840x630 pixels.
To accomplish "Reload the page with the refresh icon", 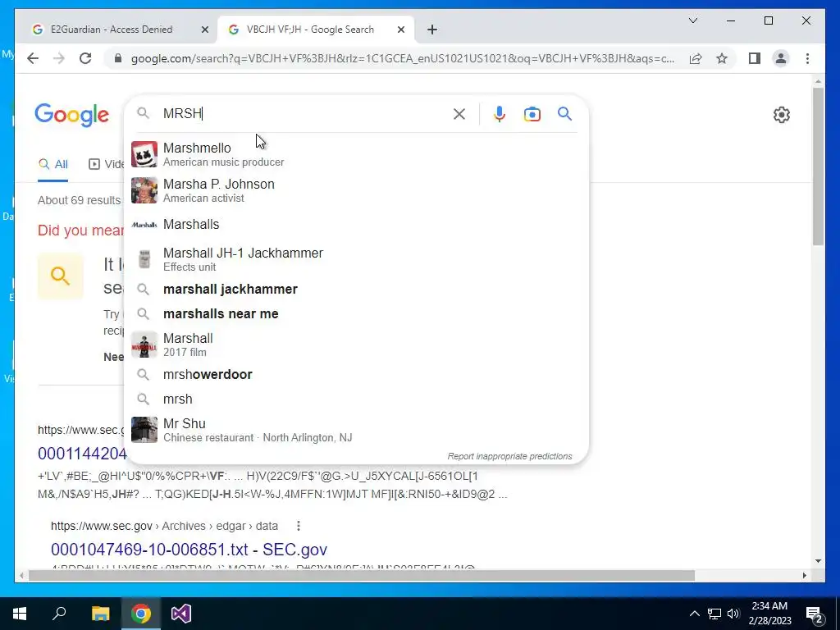I will coord(85,58).
